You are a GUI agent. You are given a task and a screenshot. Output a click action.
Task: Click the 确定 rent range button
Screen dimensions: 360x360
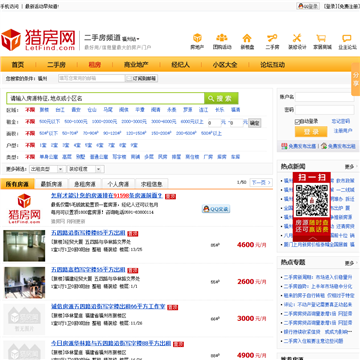[255, 123]
